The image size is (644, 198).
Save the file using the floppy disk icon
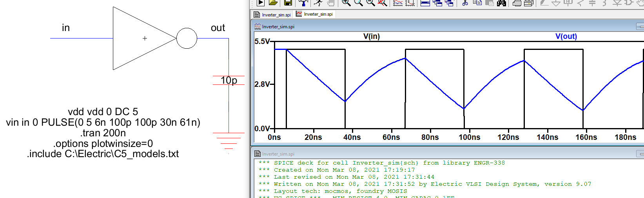pos(288,3)
